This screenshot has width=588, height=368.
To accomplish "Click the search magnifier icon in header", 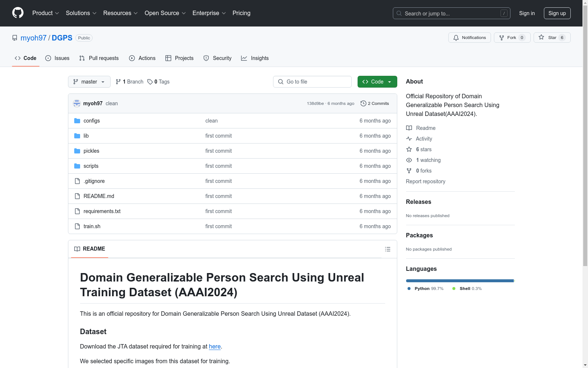I will 399,13.
